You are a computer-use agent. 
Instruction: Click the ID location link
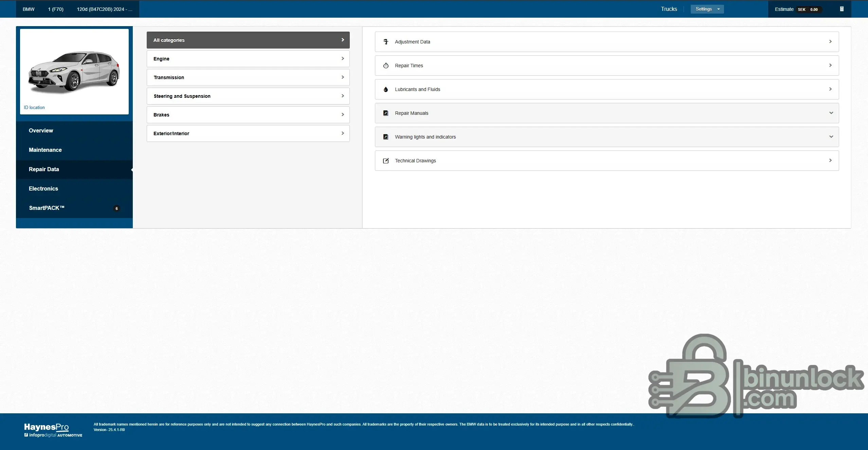(34, 107)
